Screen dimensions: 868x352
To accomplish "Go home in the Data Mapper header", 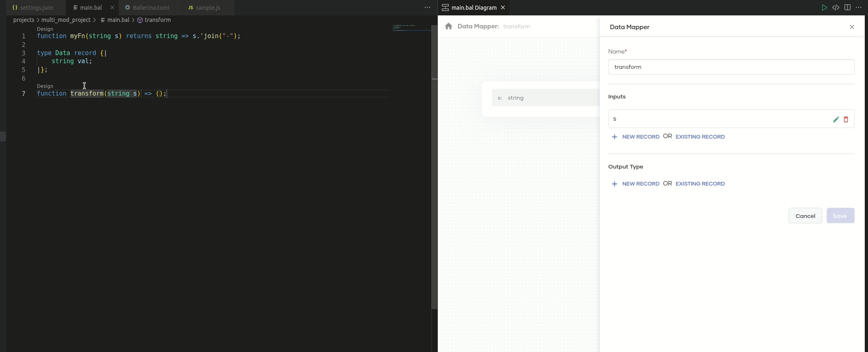I will tap(448, 26).
